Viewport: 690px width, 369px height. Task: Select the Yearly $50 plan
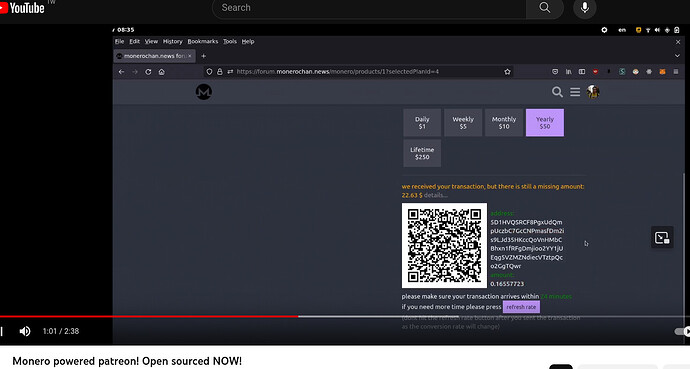pos(545,123)
